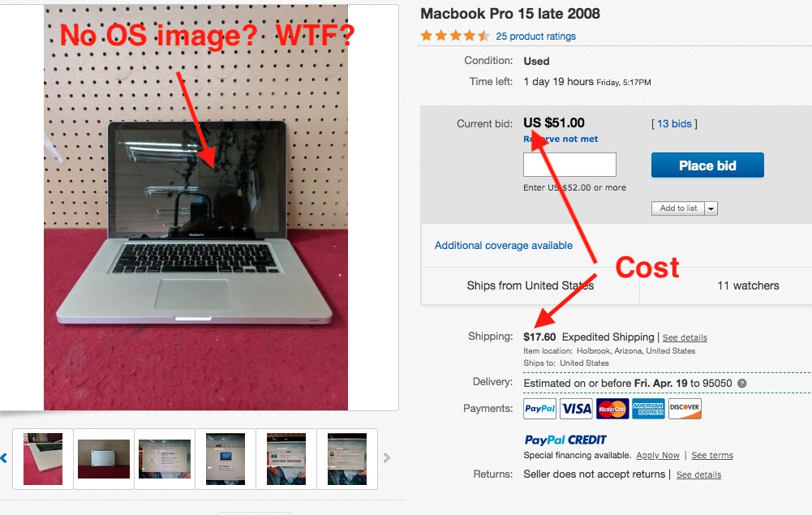The width and height of the screenshot is (812, 515).
Task: Click the bid amount input field
Action: [569, 165]
